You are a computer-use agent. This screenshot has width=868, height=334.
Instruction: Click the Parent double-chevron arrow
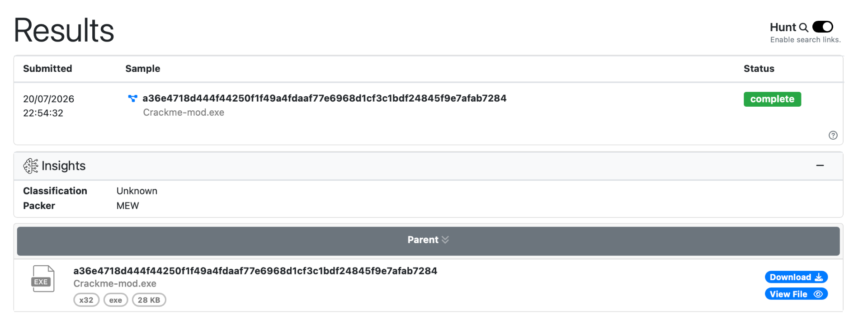(x=445, y=240)
